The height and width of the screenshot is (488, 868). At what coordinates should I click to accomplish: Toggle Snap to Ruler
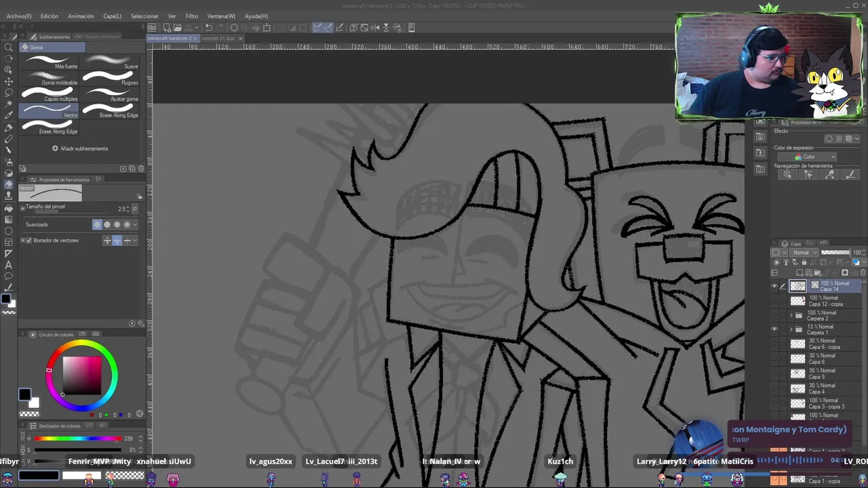pyautogui.click(x=317, y=28)
